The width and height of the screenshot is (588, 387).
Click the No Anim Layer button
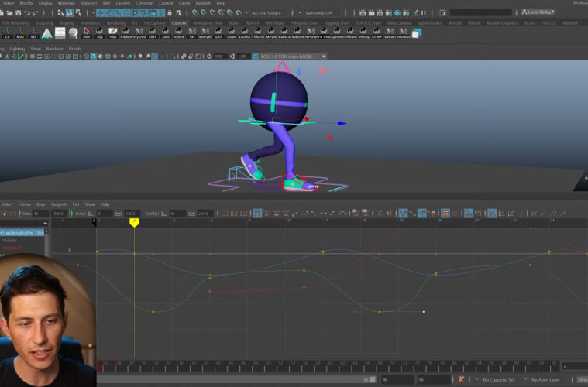pyautogui.click(x=547, y=380)
